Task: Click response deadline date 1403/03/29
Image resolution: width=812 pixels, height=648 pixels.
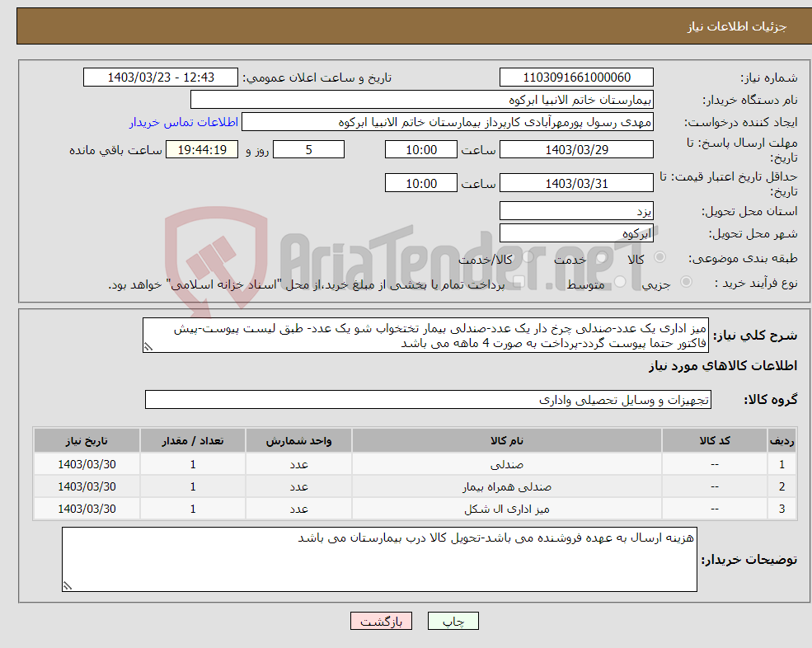Action: [x=576, y=150]
